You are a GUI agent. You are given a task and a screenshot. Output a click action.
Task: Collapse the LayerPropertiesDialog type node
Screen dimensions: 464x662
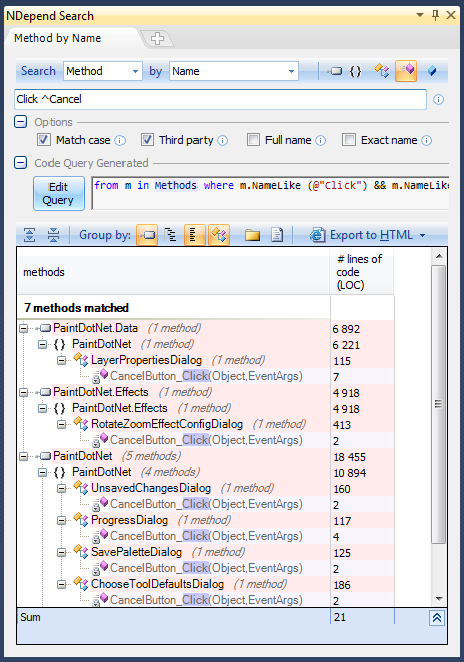pyautogui.click(x=62, y=360)
